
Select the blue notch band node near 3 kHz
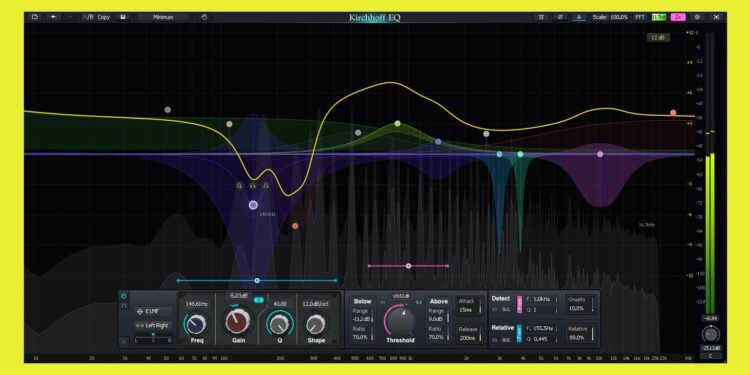point(499,154)
